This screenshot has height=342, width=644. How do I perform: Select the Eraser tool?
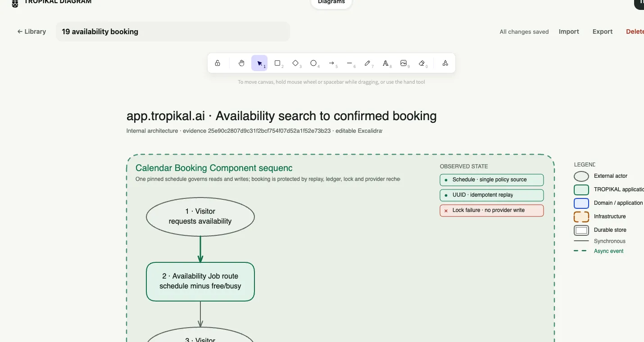[x=422, y=63]
